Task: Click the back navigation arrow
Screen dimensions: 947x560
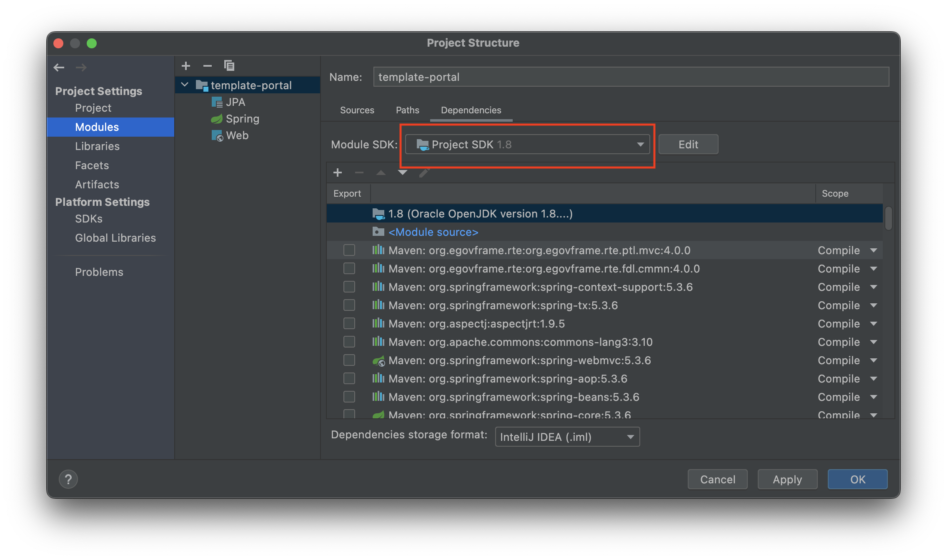Action: pyautogui.click(x=59, y=67)
